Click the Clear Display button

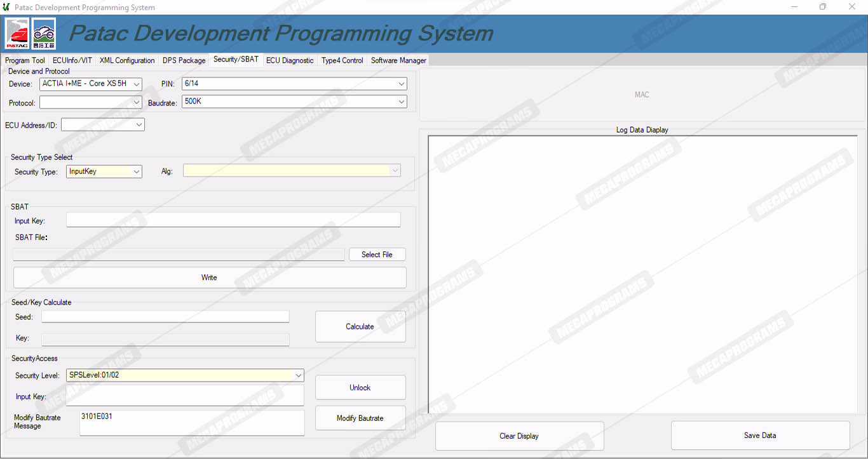click(519, 436)
